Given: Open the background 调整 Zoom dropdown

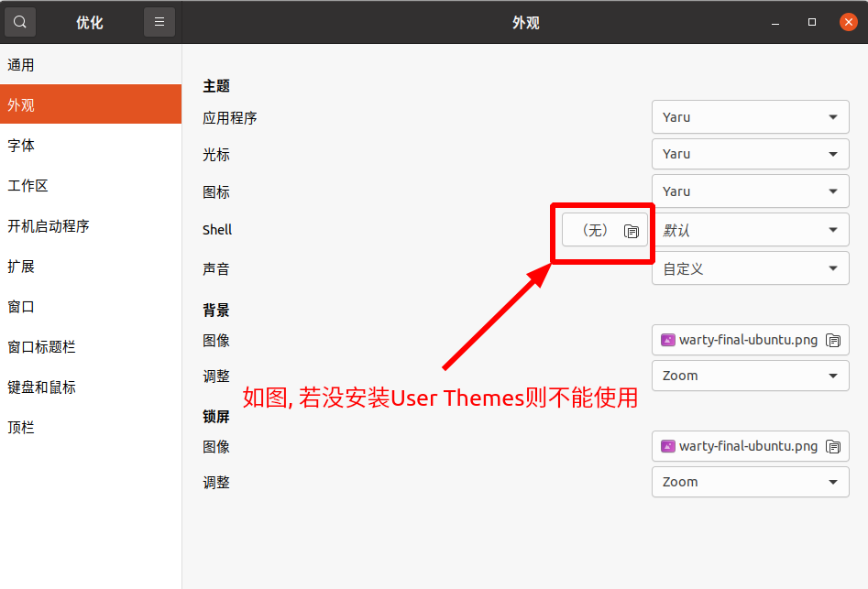Looking at the screenshot, I should 750,376.
